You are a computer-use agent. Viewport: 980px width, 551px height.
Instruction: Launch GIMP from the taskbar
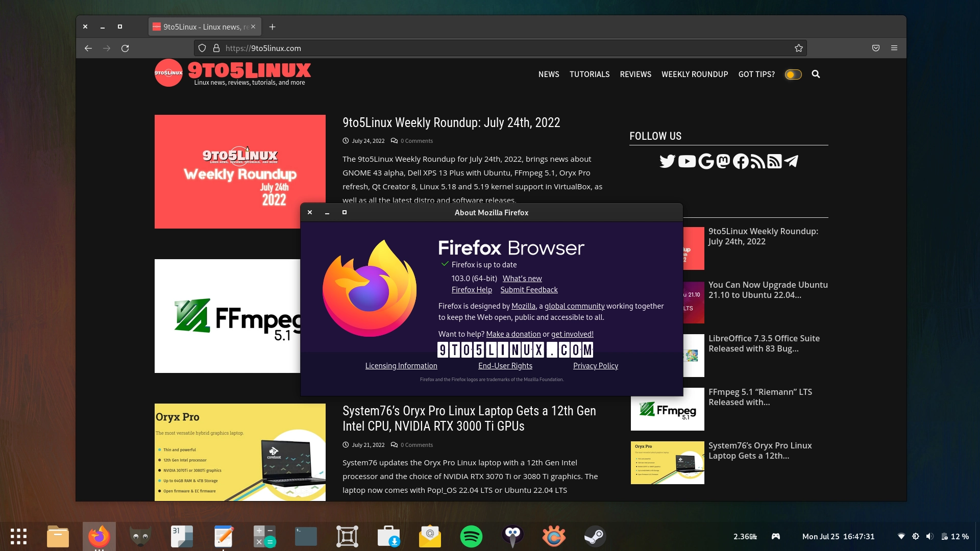(x=140, y=536)
